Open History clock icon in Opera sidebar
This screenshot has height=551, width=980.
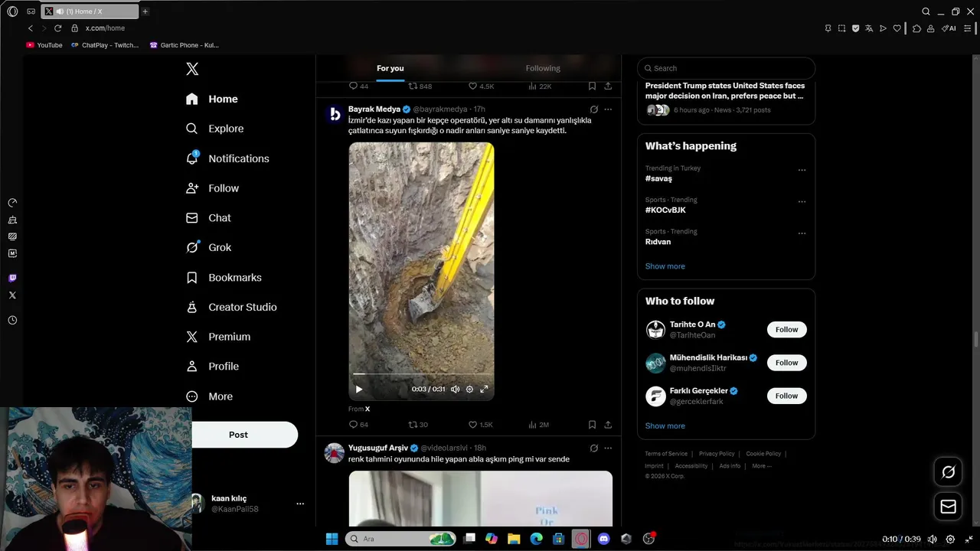coord(12,320)
